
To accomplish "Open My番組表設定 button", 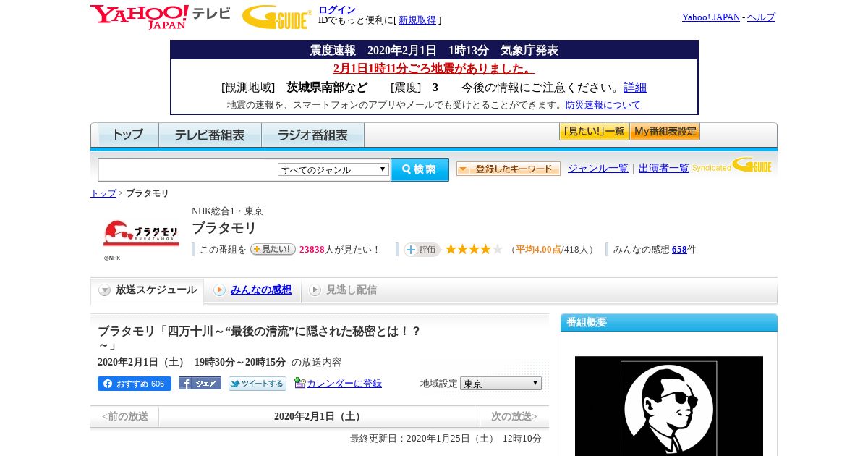I will click(665, 132).
